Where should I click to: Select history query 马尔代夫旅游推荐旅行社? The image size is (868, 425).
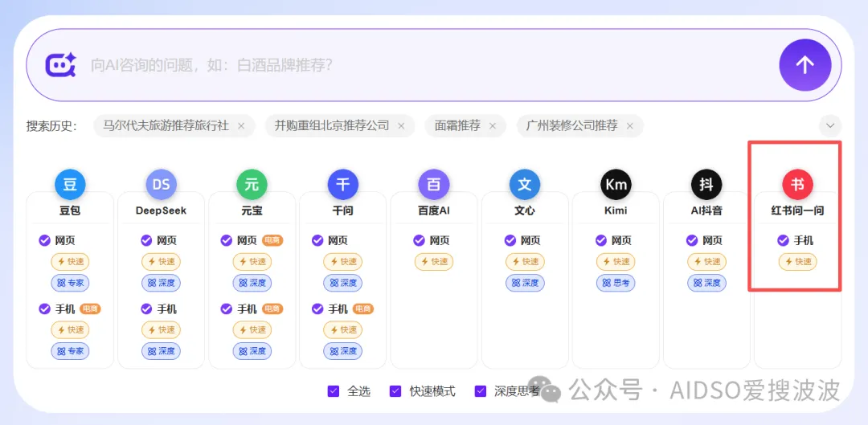coord(166,125)
